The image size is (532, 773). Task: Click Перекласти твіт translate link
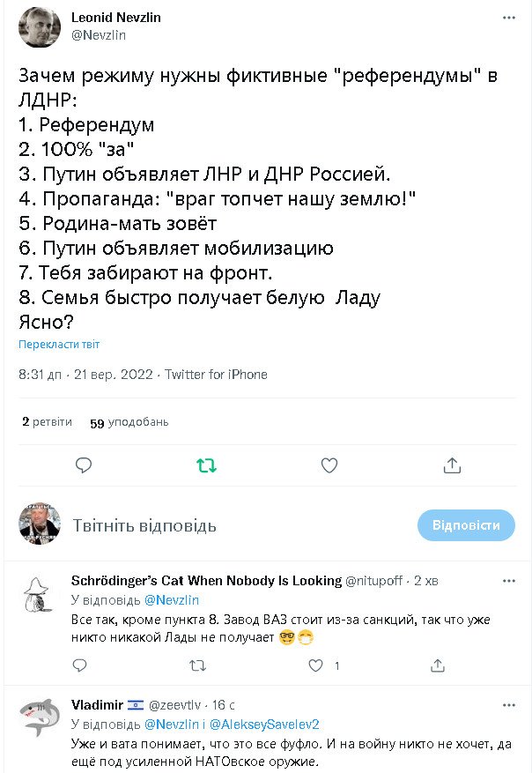pyautogui.click(x=59, y=345)
